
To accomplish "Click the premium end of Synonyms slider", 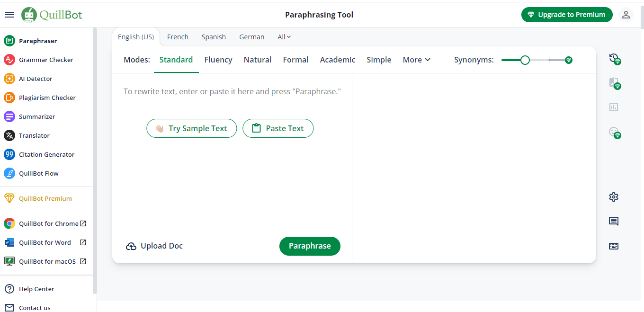I will 569,60.
